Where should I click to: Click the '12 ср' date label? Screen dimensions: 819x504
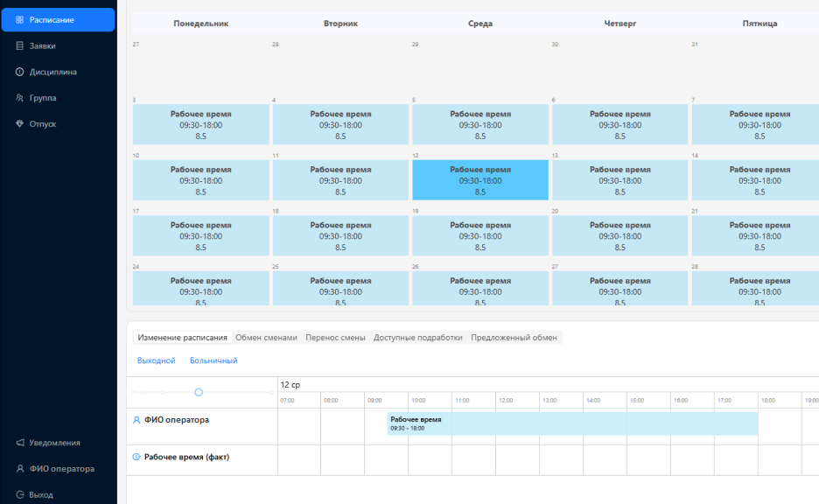290,384
